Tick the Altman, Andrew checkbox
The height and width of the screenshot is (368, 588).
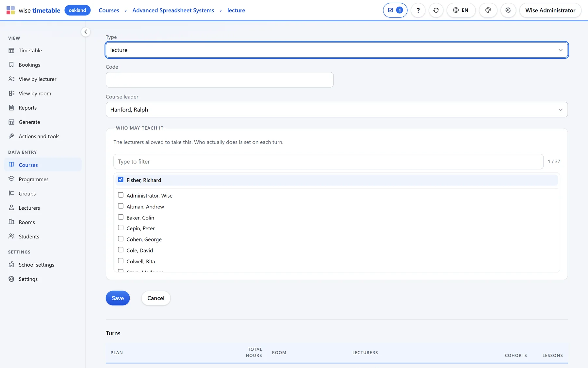tap(121, 206)
